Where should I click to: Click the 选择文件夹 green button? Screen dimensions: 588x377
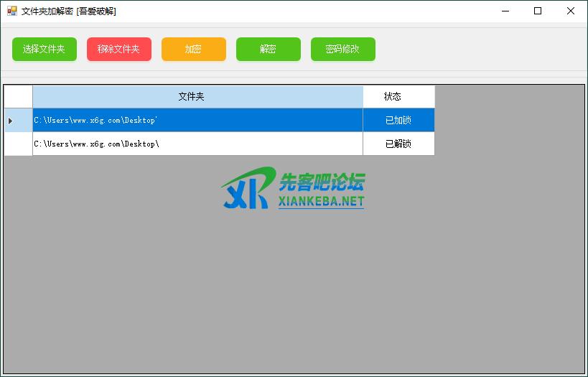[44, 50]
